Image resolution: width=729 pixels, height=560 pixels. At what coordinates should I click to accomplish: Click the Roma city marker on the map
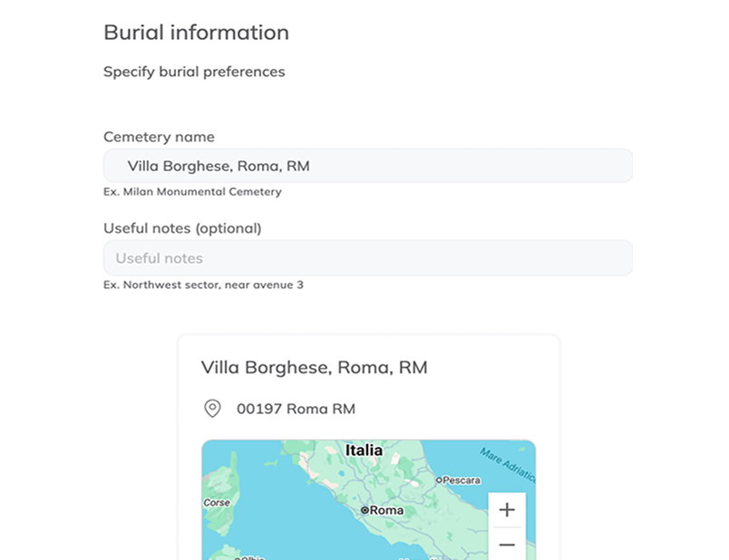point(364,511)
